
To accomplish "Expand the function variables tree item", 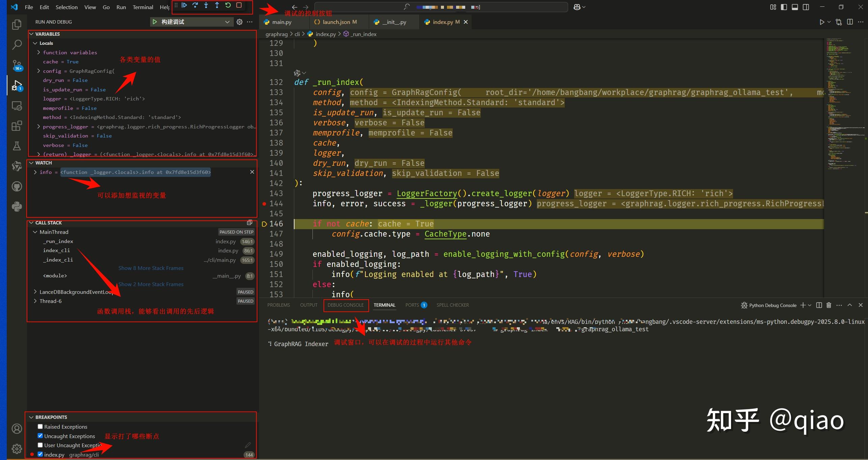I will click(x=38, y=52).
